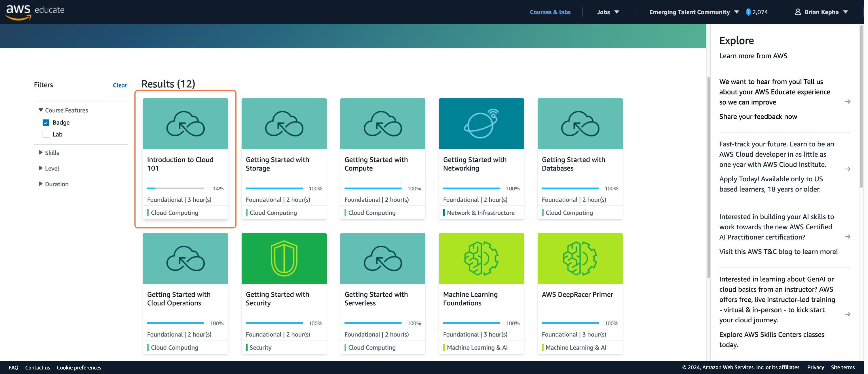This screenshot has height=374, width=868.
Task: Click the 2,074 points balance
Action: 760,12
